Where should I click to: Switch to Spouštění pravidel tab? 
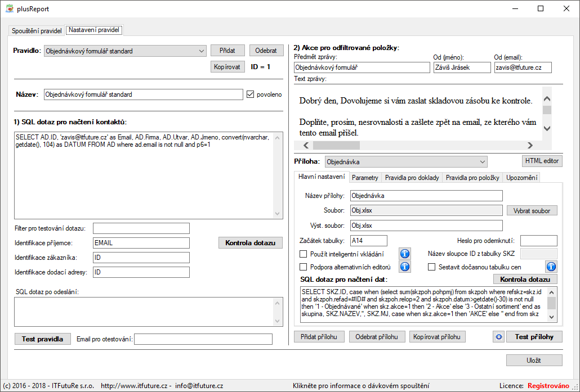point(37,31)
